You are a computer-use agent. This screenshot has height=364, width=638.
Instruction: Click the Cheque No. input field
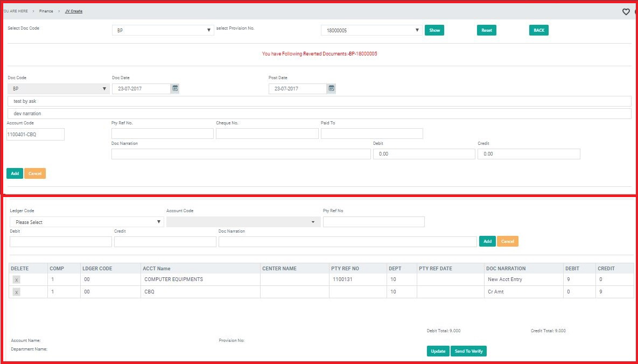(267, 134)
